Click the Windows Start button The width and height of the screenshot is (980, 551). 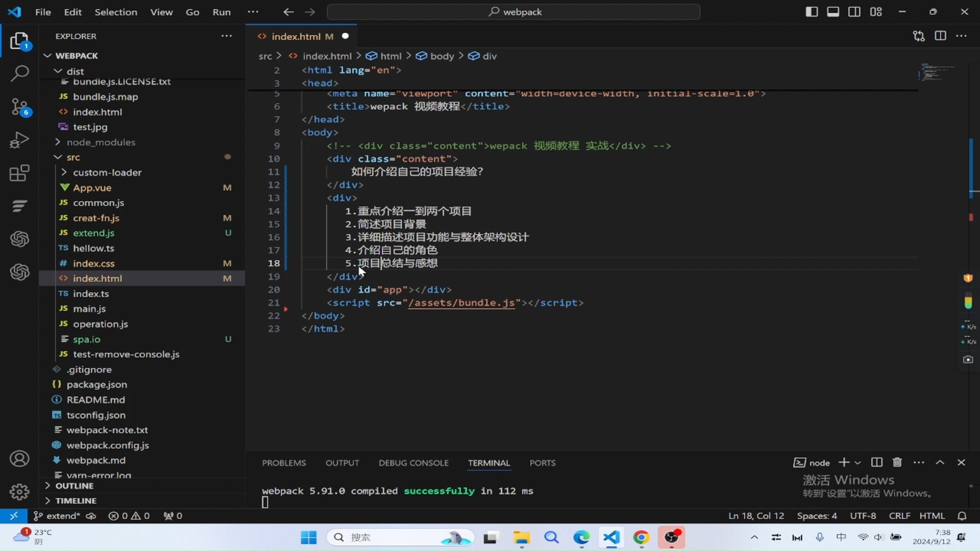click(308, 537)
